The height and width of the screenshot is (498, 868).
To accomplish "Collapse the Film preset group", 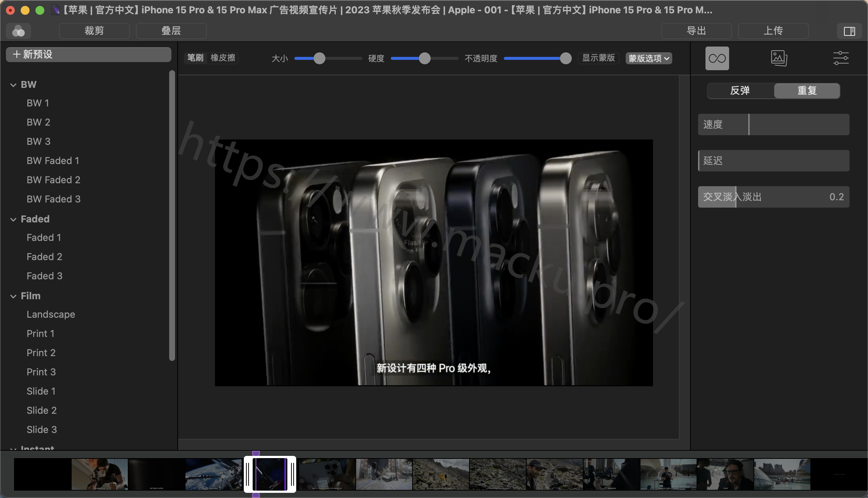I will point(13,296).
